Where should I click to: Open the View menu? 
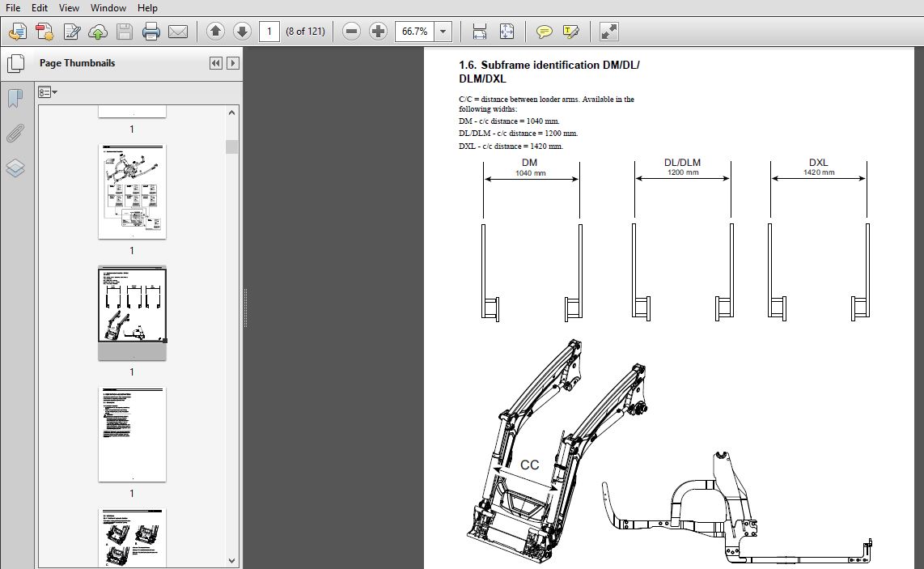[x=69, y=7]
